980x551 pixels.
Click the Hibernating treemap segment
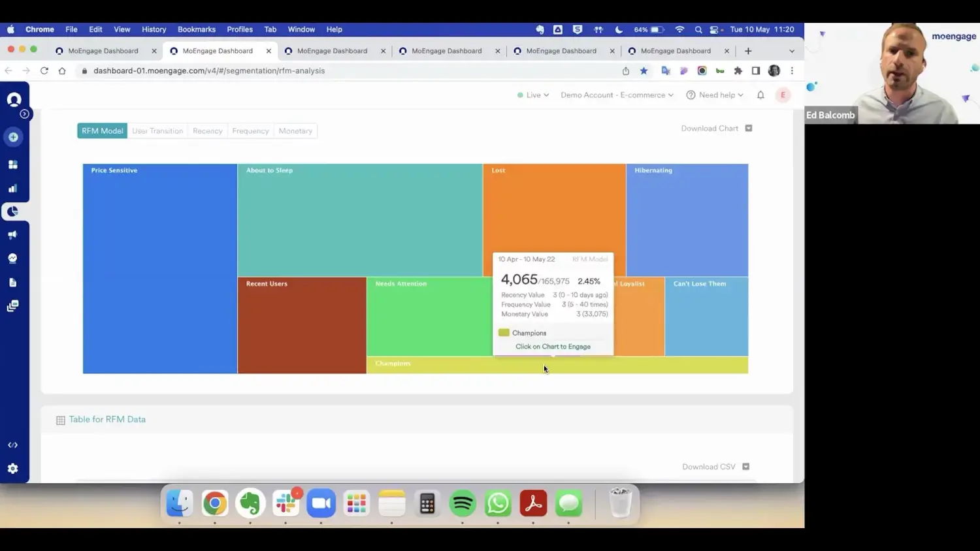687,220
